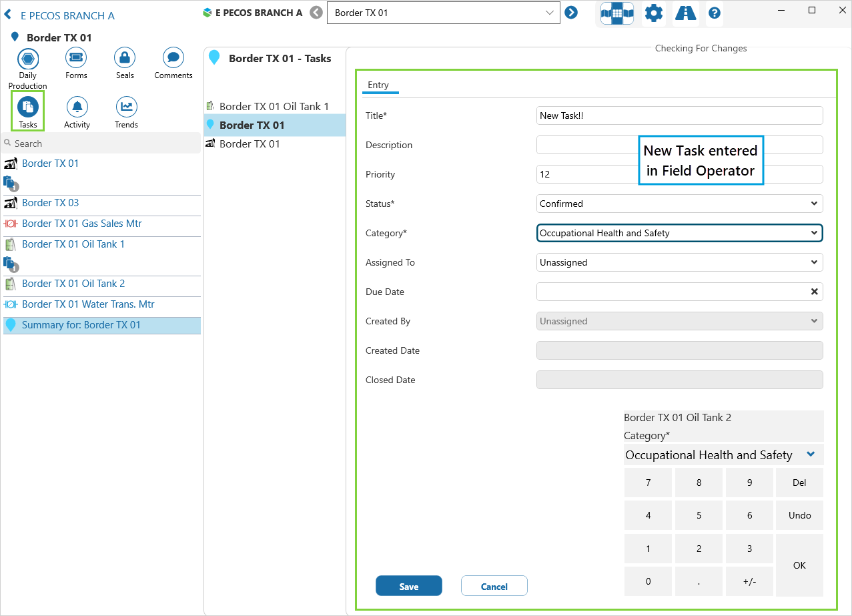Open the Comments icon

[x=173, y=59]
